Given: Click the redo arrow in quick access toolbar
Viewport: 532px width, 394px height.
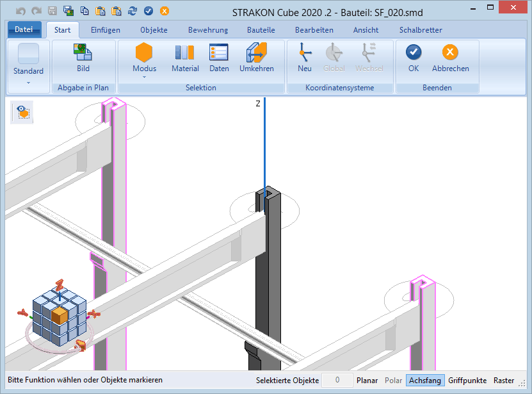Looking at the screenshot, I should coord(36,11).
